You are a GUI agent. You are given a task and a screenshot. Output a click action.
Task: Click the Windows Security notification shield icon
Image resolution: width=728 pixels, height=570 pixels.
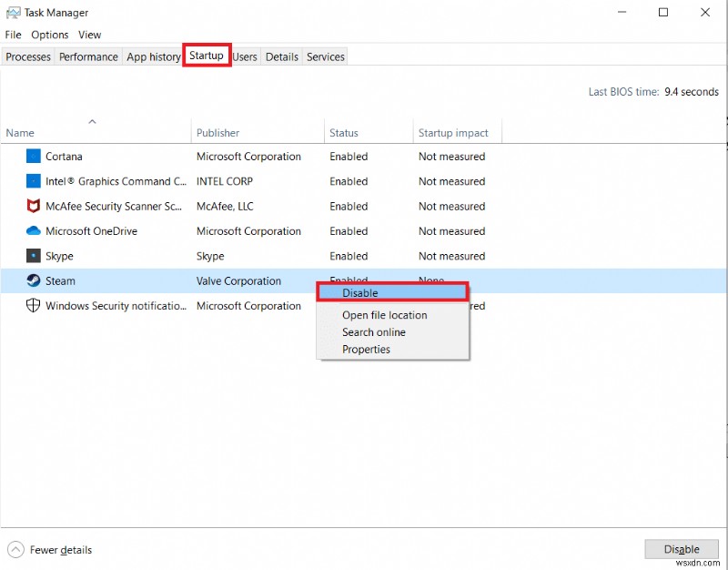[x=32, y=306]
